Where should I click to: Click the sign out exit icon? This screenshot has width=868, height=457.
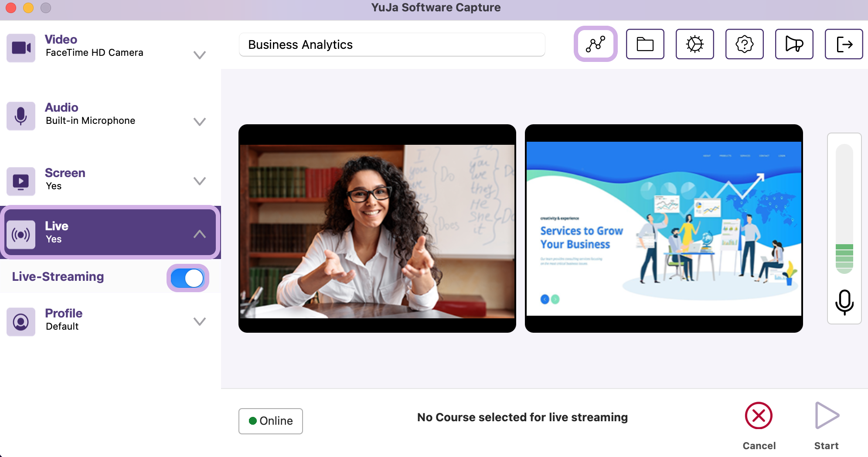844,44
